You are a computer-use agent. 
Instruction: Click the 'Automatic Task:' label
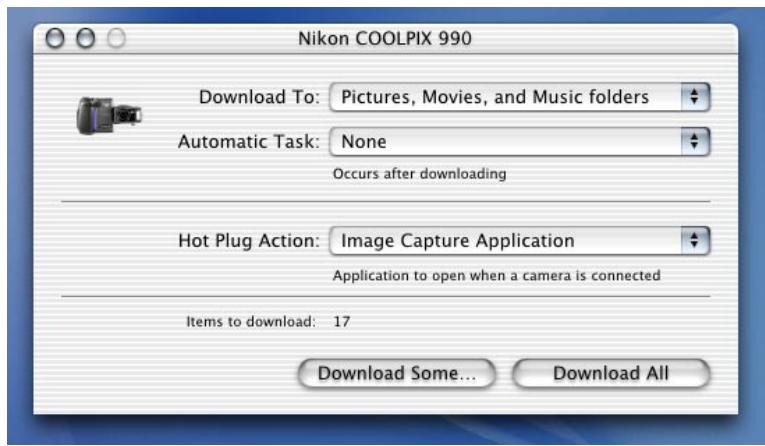pos(249,142)
